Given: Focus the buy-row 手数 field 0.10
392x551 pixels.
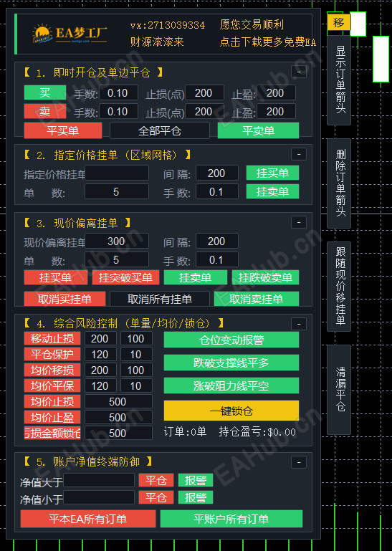Looking at the screenshot, I should point(118,92).
